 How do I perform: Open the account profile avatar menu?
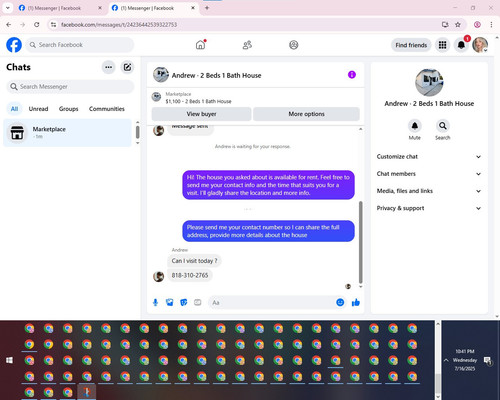(480, 45)
